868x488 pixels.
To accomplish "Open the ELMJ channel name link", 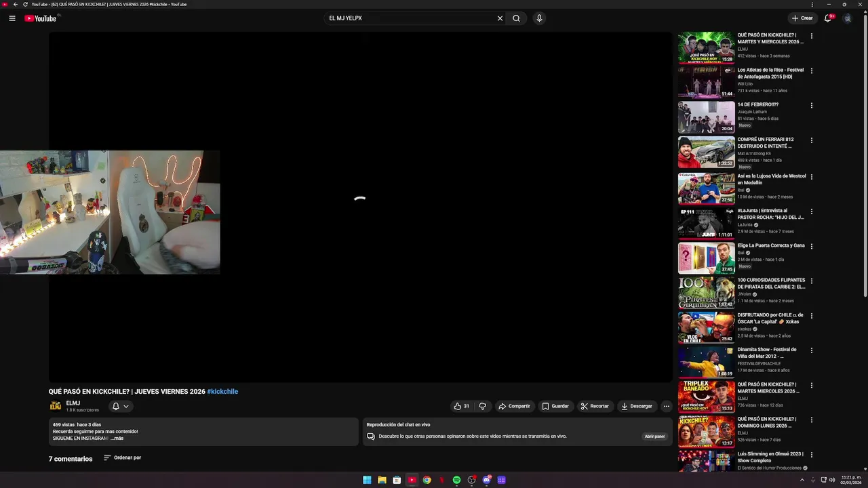I will coord(73,403).
